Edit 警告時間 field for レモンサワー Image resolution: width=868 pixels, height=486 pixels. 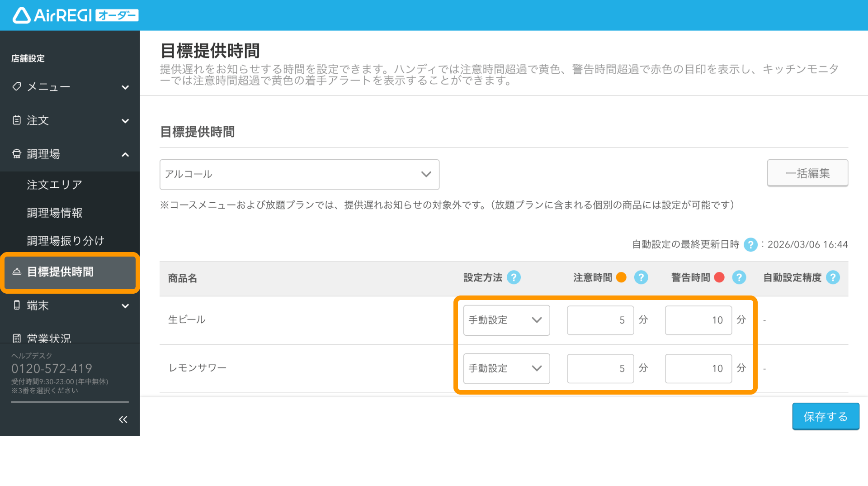pos(698,368)
